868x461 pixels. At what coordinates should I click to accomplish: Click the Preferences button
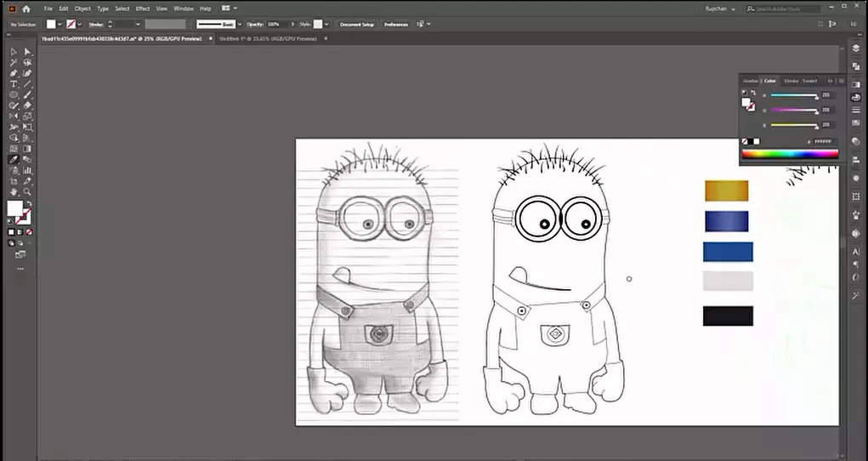tap(396, 25)
